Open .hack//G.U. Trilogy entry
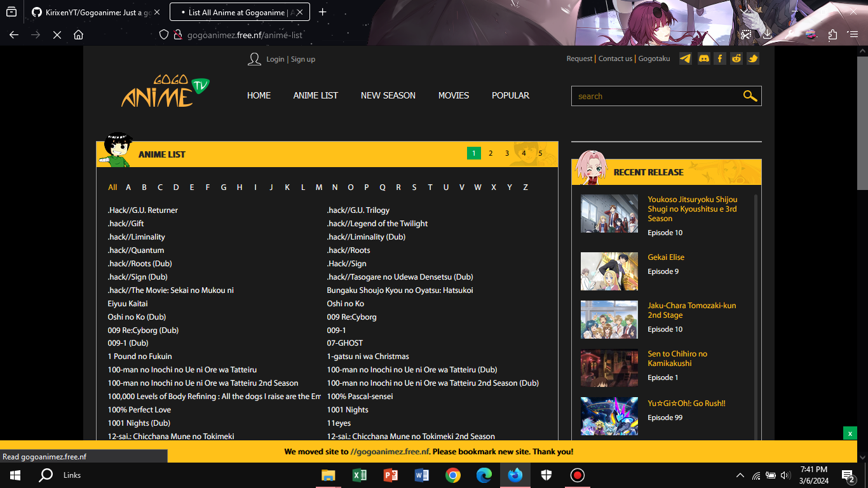Screen dimensions: 868x488 (x=358, y=210)
